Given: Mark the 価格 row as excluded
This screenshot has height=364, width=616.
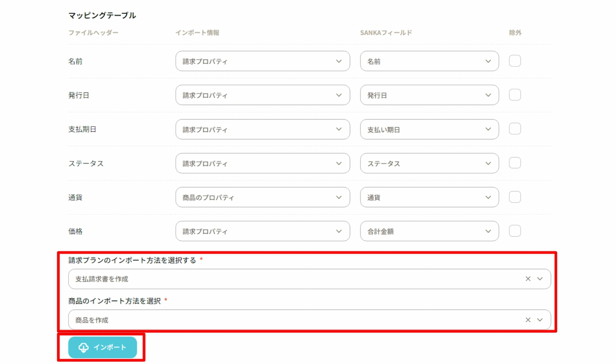Looking at the screenshot, I should [x=515, y=231].
